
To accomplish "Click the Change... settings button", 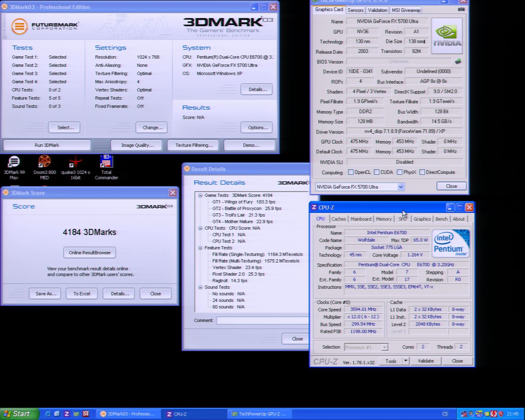I will point(152,128).
